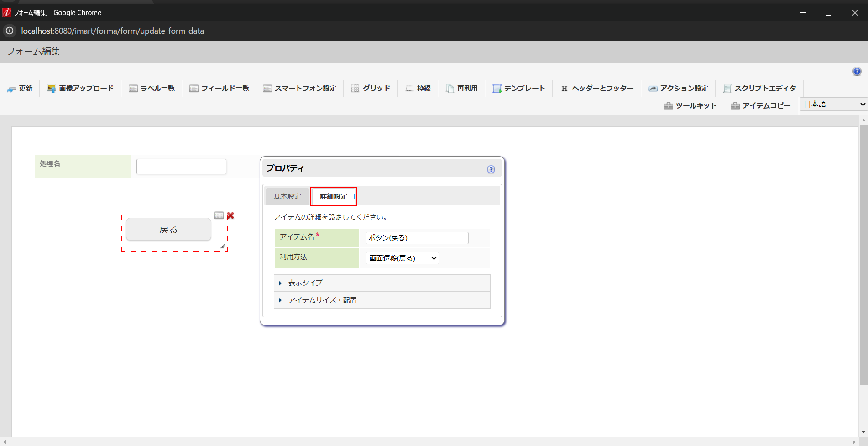Open the ラベル一覧 panel
This screenshot has width=868, height=446.
tap(152, 88)
